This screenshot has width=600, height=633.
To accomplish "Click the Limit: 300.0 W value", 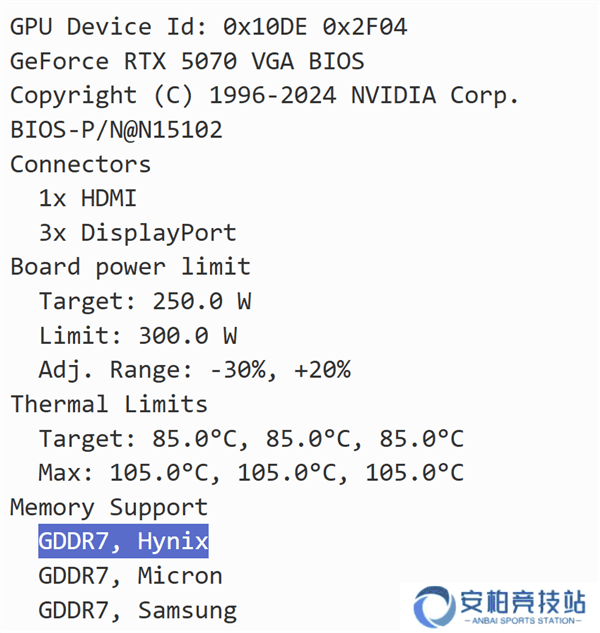I will click(138, 336).
